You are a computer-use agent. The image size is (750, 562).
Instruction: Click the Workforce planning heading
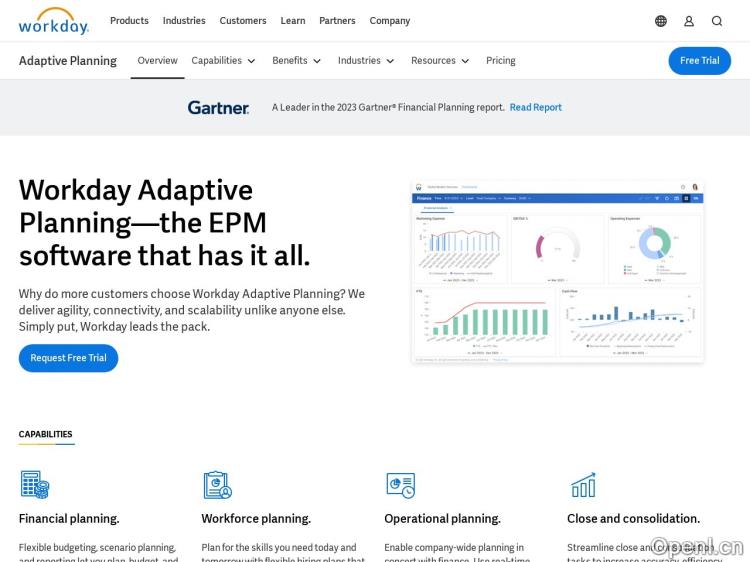click(x=256, y=519)
